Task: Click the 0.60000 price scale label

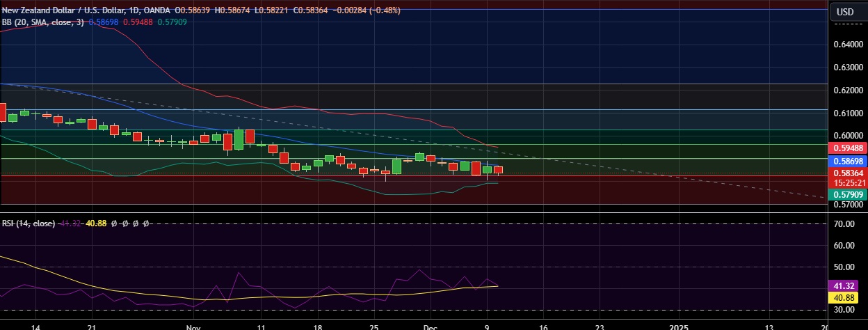Action: click(x=848, y=136)
